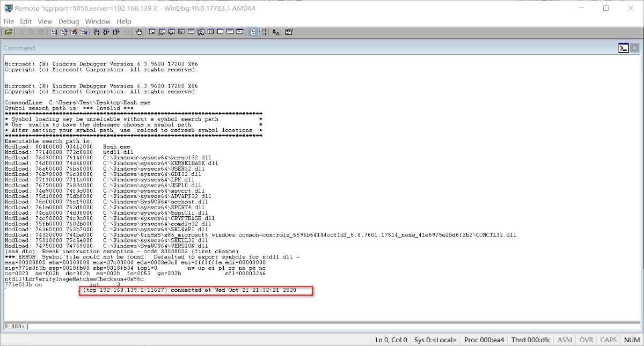Screen dimensions: 644x346
Task: Click the OVR status bar indicator
Action: [x=586, y=340]
